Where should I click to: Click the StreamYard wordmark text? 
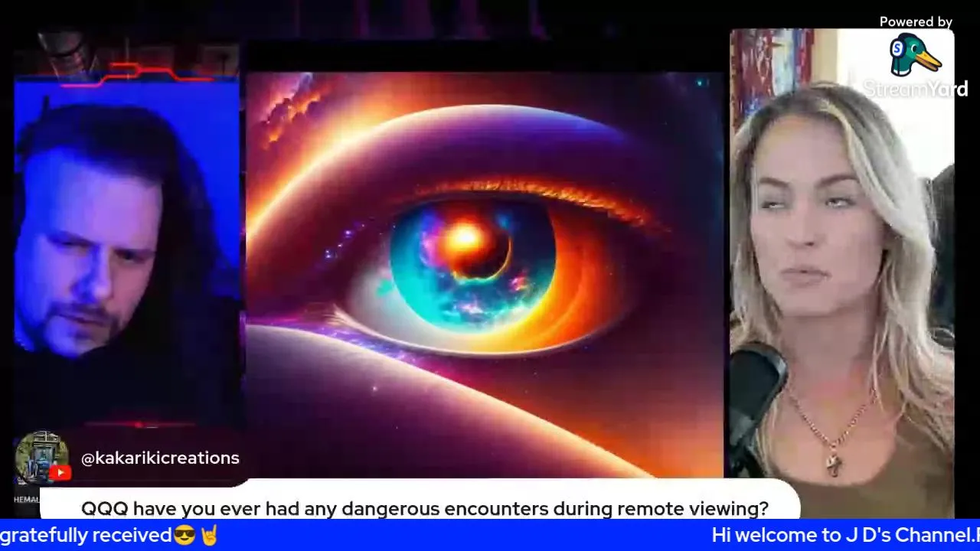(916, 90)
